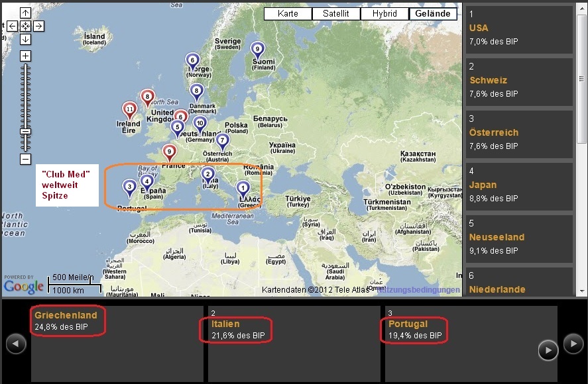This screenshot has height=384, width=588.
Task: Click the '8,8% des BIP' value under Japan
Action: point(493,199)
